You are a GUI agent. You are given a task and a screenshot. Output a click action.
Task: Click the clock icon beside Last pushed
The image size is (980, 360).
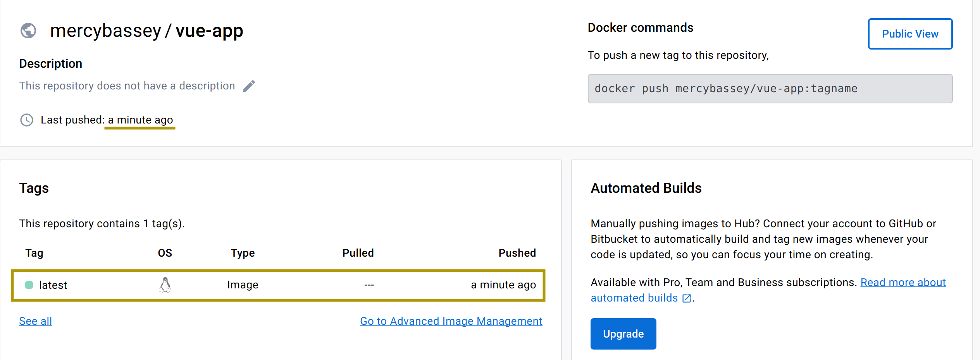(x=27, y=120)
